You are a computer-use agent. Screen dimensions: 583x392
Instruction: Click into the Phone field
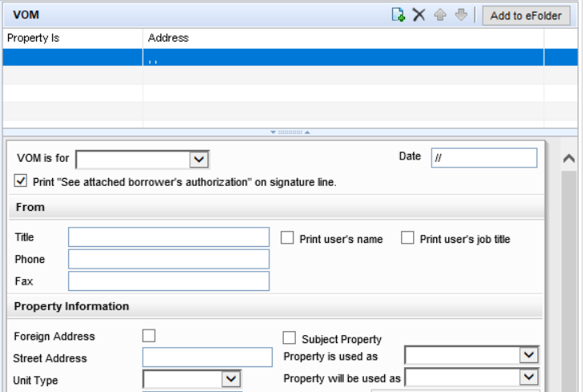pyautogui.click(x=168, y=259)
